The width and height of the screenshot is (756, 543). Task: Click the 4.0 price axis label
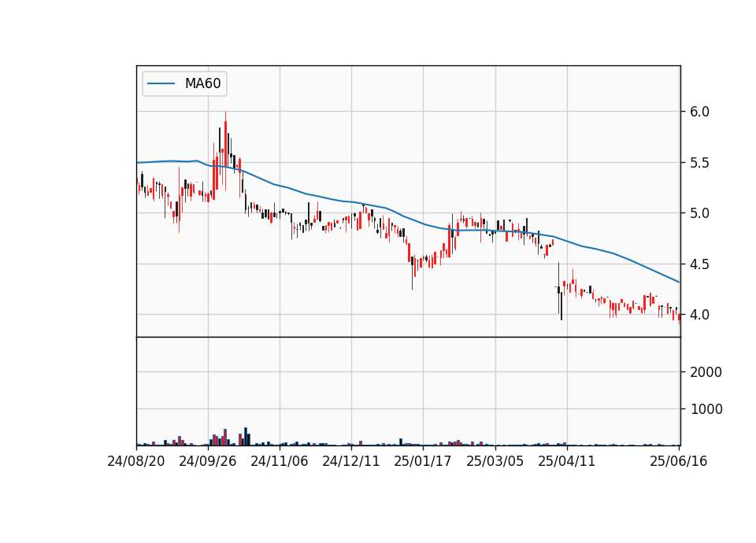699,315
